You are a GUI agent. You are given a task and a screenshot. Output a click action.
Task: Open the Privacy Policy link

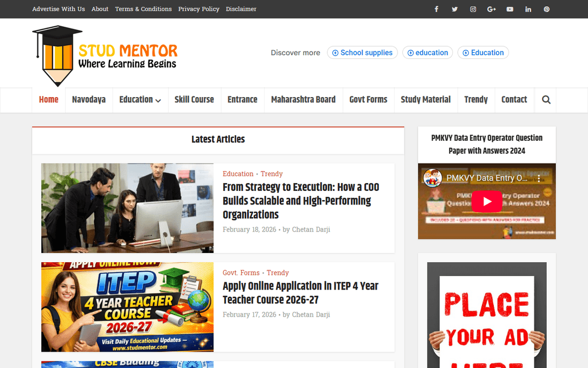coord(199,9)
